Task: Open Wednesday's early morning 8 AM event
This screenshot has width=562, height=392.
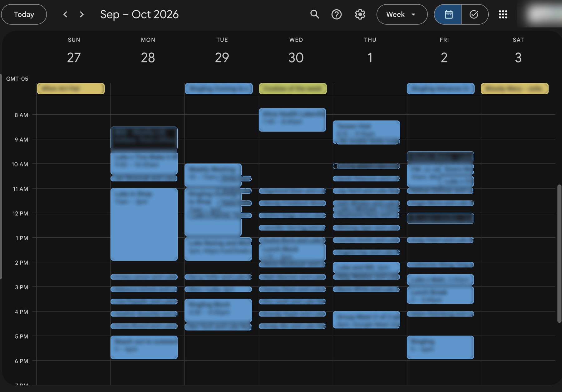Action: point(292,120)
